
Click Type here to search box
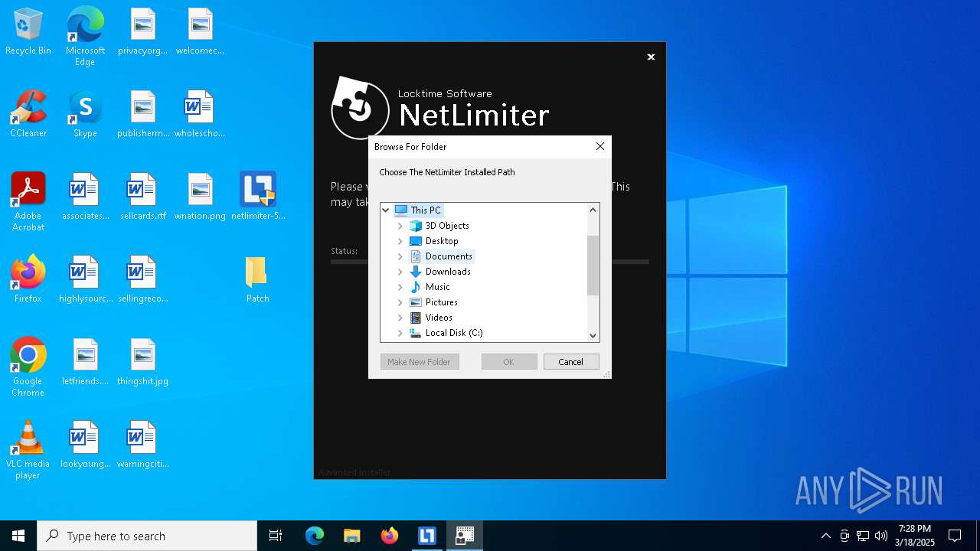click(147, 536)
